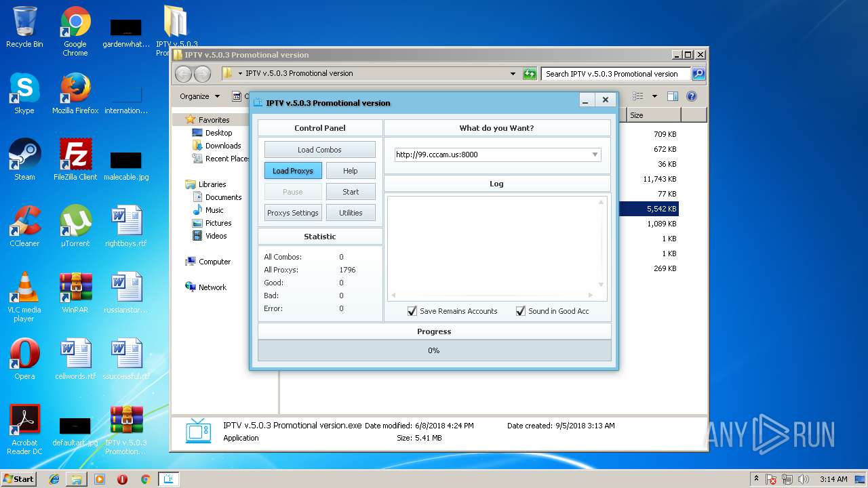Open Acrobat Reader DC desktop shortcut
The height and width of the screenshot is (488, 868).
coord(24,430)
